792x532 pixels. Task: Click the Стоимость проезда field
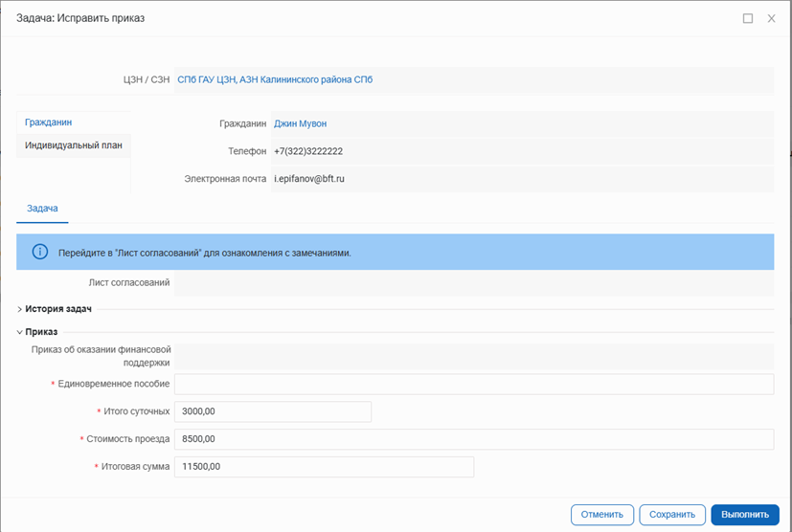pos(473,439)
